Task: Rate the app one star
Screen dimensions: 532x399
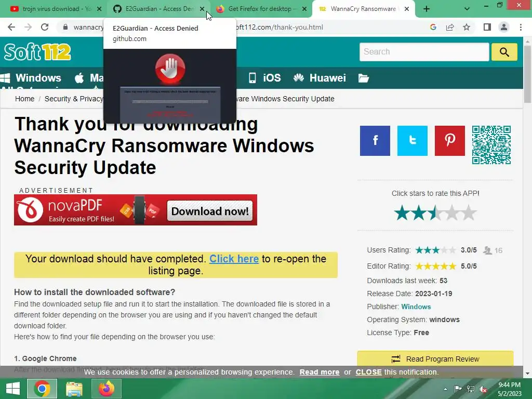Action: tap(402, 212)
